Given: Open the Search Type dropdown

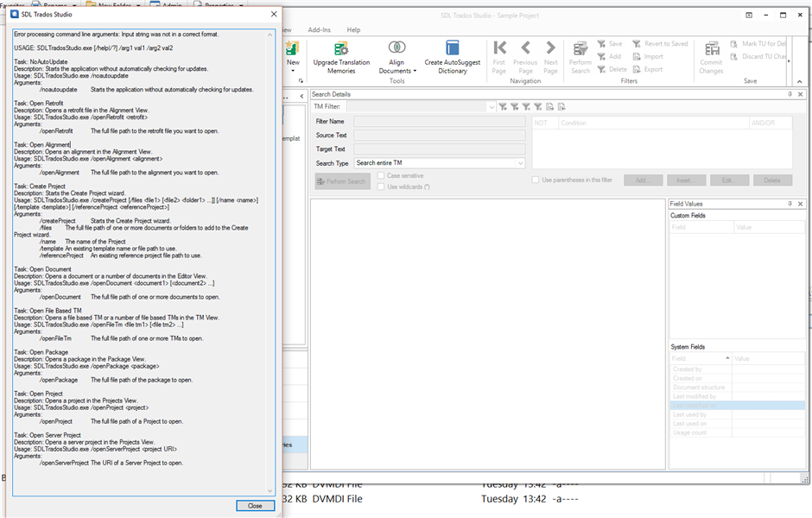Looking at the screenshot, I should (440, 163).
